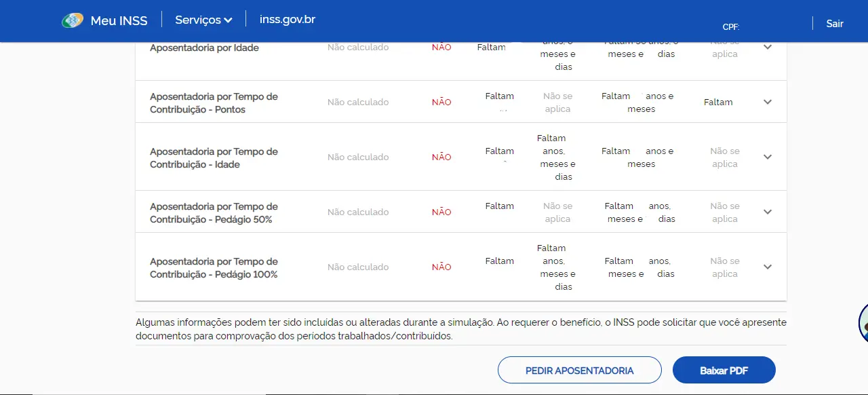Expand the Tempo de Contribuição - Pontos chevron

(768, 102)
